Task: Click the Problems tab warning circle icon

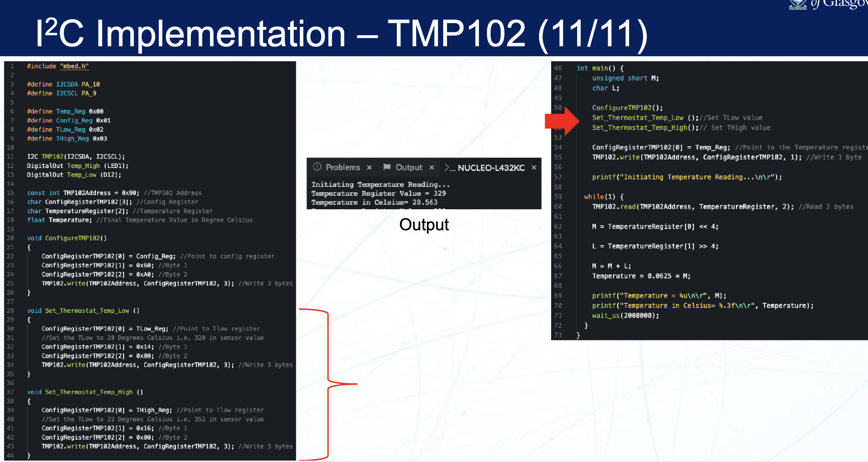Action: click(317, 167)
